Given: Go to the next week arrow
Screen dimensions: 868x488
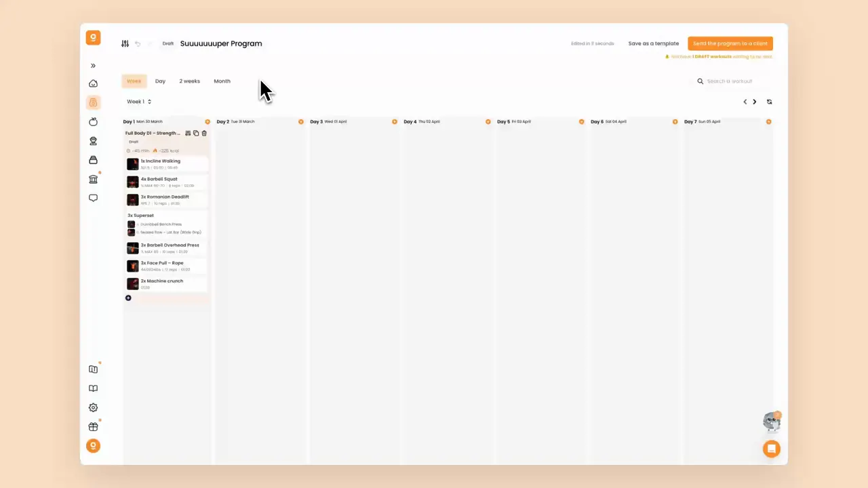Looking at the screenshot, I should (x=754, y=102).
